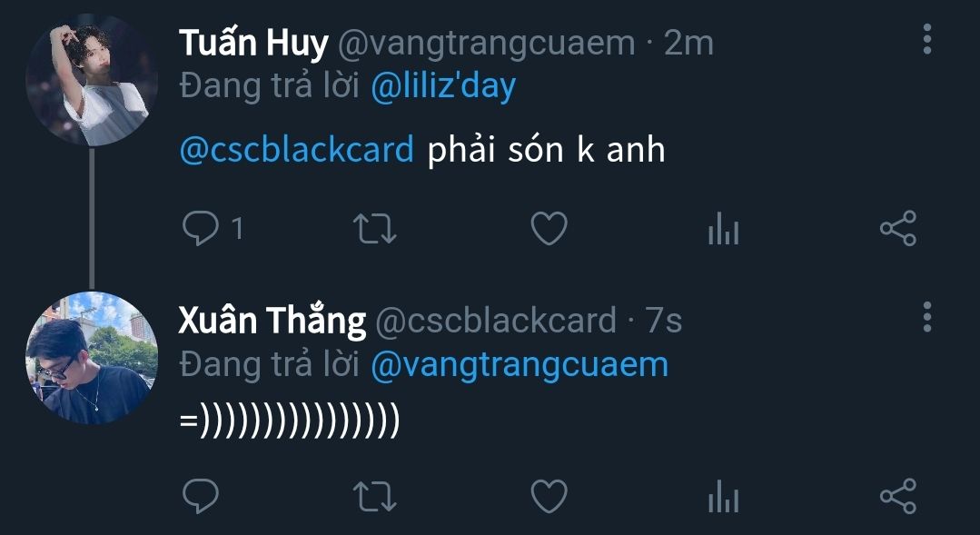The image size is (980, 535).
Task: Open more options for Tuấn Huy's tweet
Action: click(x=927, y=39)
